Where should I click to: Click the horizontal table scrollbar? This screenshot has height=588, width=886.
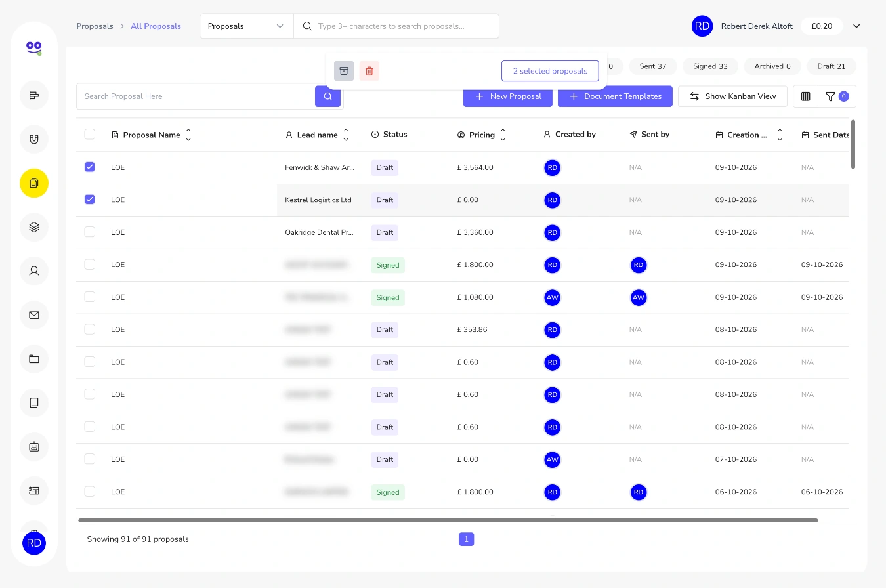tap(448, 520)
